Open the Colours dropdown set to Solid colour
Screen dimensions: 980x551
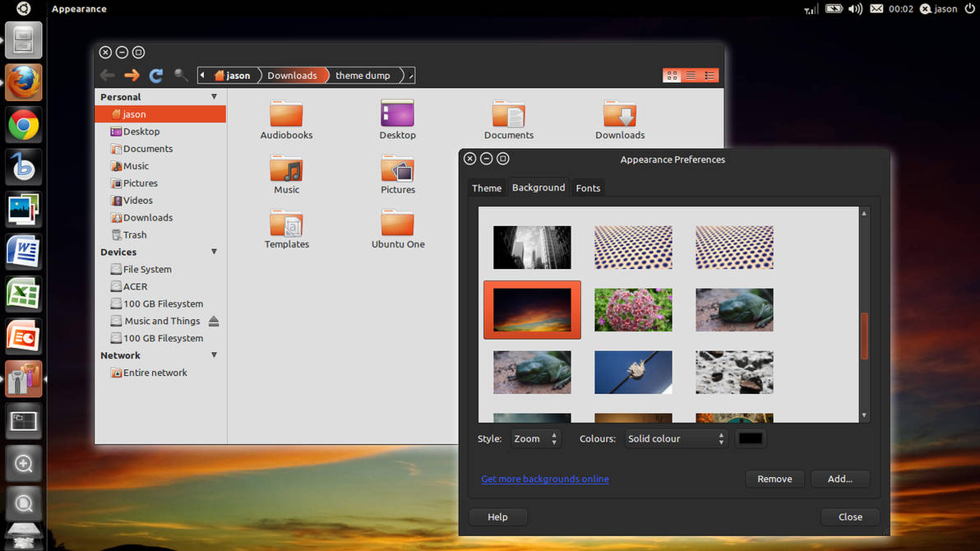pyautogui.click(x=677, y=439)
